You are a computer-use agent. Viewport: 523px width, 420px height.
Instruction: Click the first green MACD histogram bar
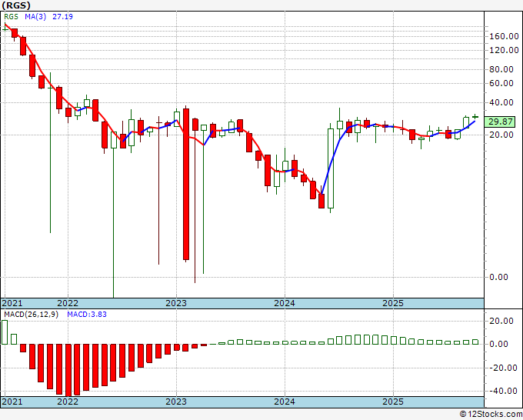tap(5, 332)
